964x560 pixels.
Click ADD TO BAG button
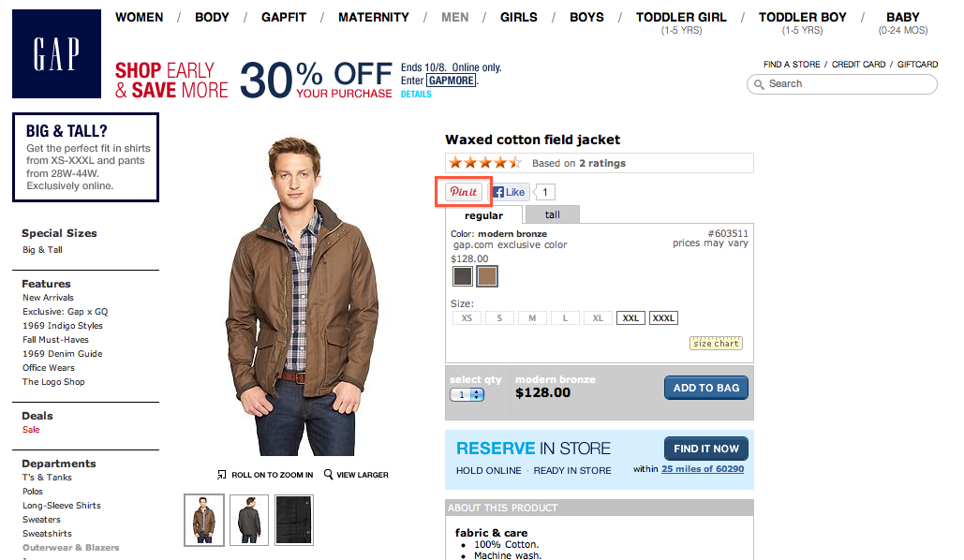coord(705,388)
